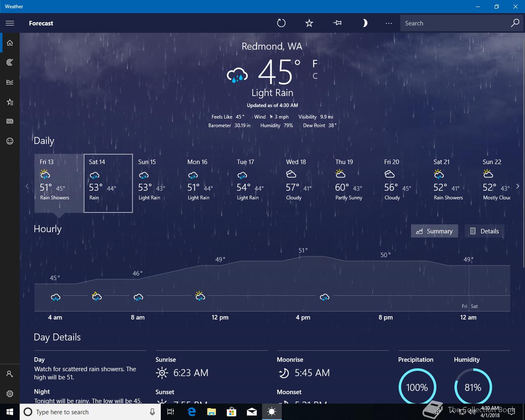Open Historical Weather chart icon
The height and width of the screenshot is (420, 525).
[x=10, y=82]
